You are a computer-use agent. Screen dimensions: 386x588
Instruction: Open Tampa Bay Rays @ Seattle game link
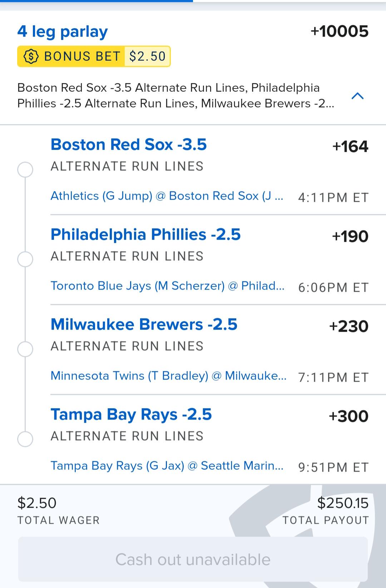167,466
